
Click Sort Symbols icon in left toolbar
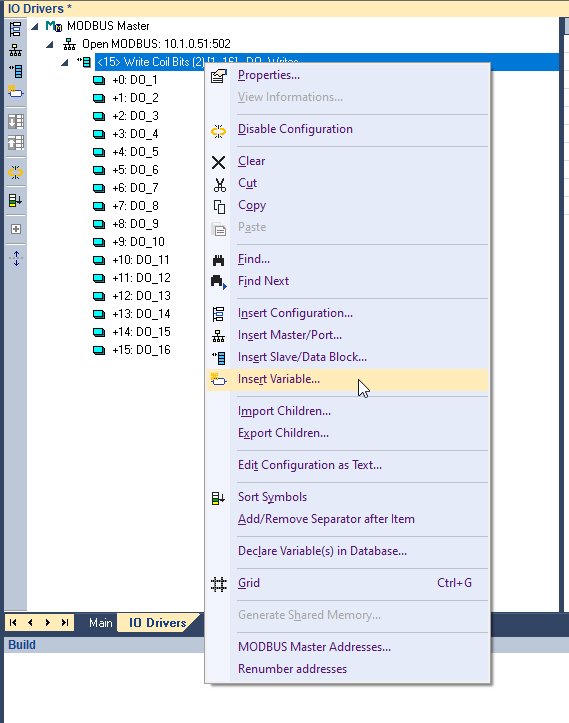coord(15,201)
